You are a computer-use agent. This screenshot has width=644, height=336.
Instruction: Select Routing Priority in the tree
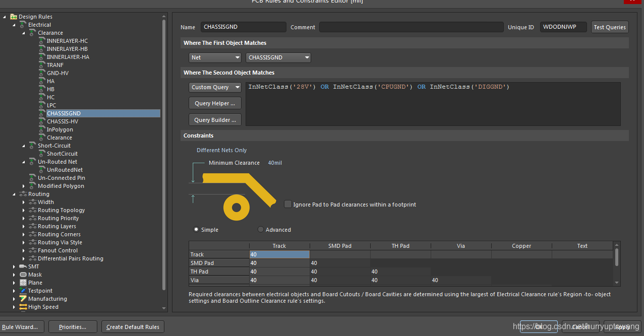point(58,218)
